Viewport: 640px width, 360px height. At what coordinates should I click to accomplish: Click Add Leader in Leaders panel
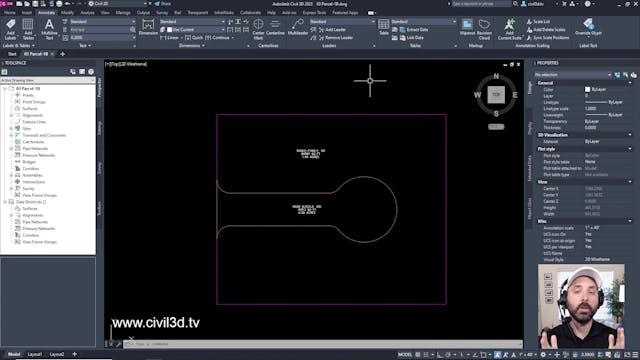pos(332,30)
